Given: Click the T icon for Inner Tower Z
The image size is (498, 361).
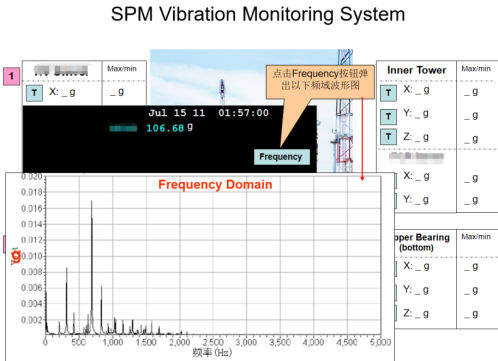Looking at the screenshot, I should coord(388,137).
